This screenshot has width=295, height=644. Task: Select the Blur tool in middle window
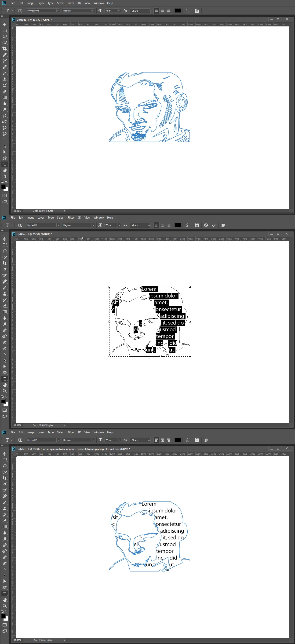click(4, 318)
